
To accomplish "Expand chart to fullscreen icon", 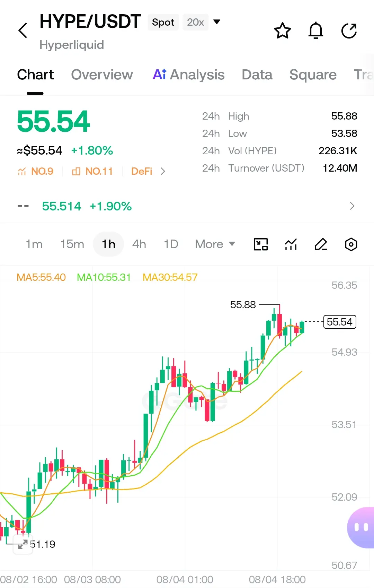I will click(x=23, y=544).
